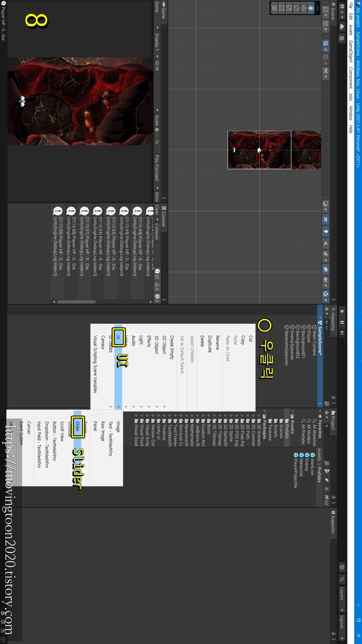Select the Move tool in Scene toolbar
Screen dimensions: 362x644
[x=304, y=8]
